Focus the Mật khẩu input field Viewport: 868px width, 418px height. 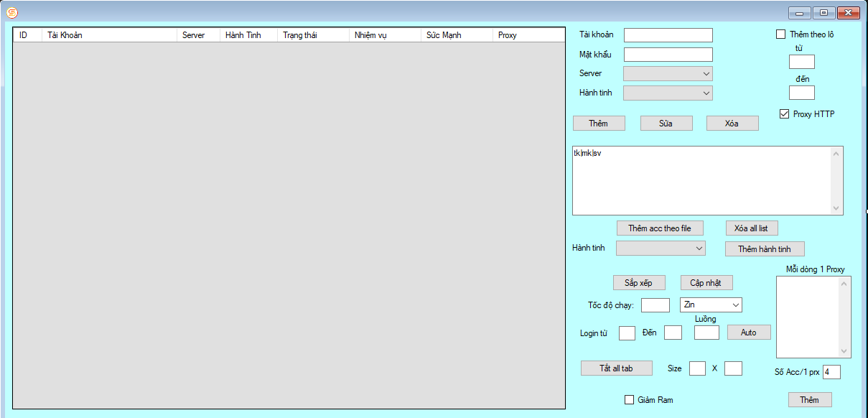(668, 55)
